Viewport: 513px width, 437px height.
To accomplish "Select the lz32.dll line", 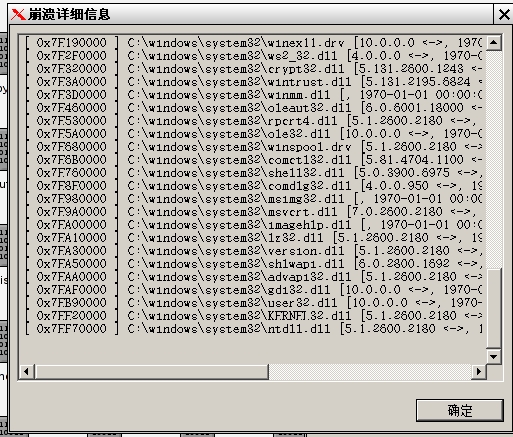I will 253,238.
